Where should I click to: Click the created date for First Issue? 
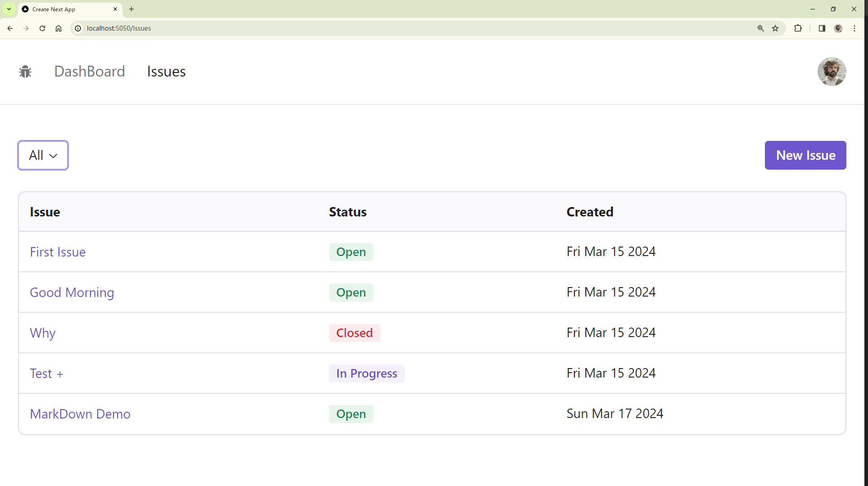[611, 252]
